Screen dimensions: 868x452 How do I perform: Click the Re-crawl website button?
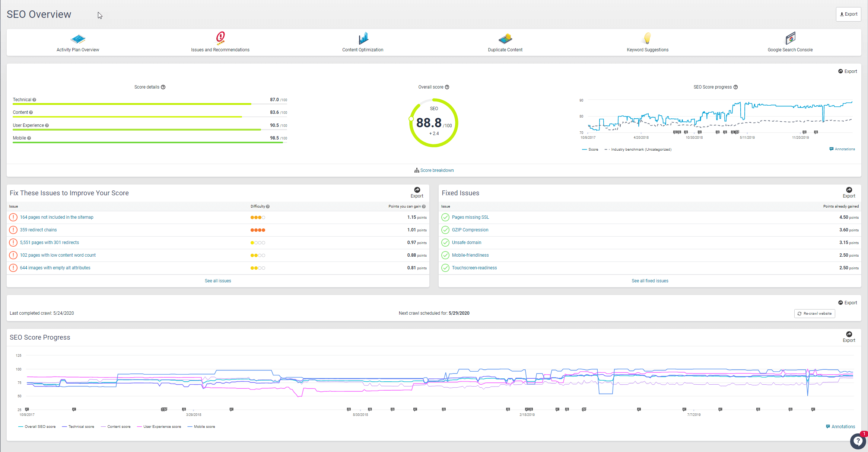[814, 314]
